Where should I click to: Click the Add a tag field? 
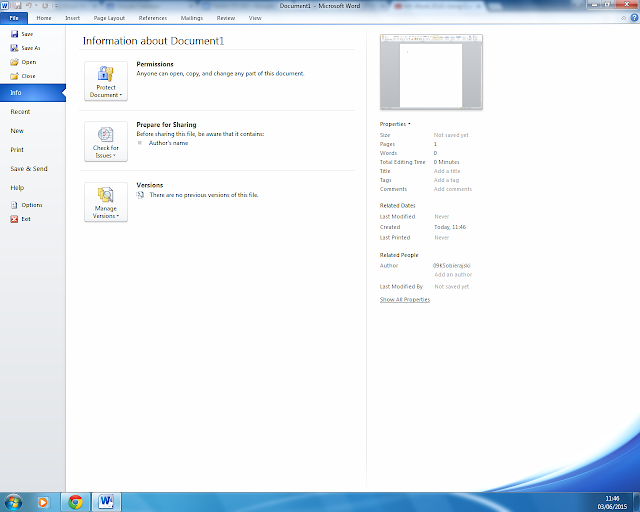click(x=447, y=180)
